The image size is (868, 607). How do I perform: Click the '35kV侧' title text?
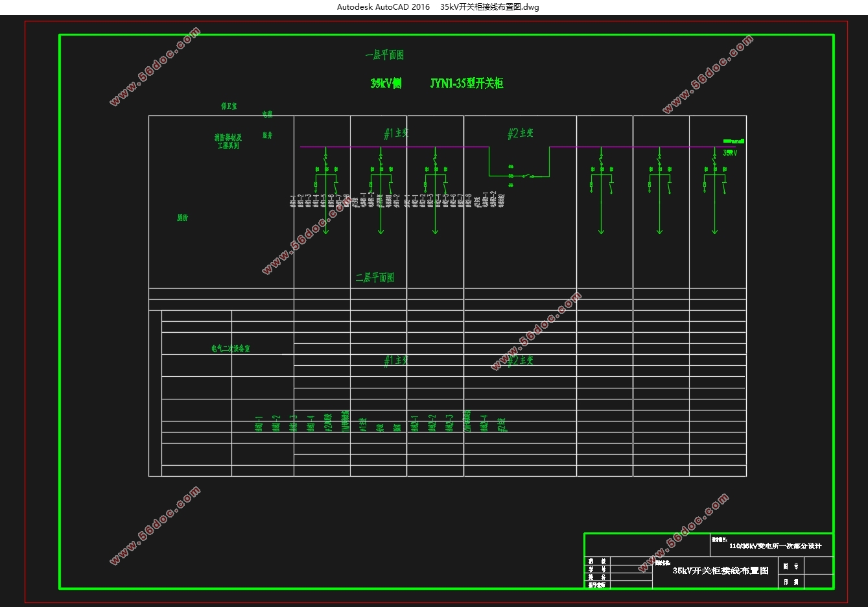[x=386, y=83]
